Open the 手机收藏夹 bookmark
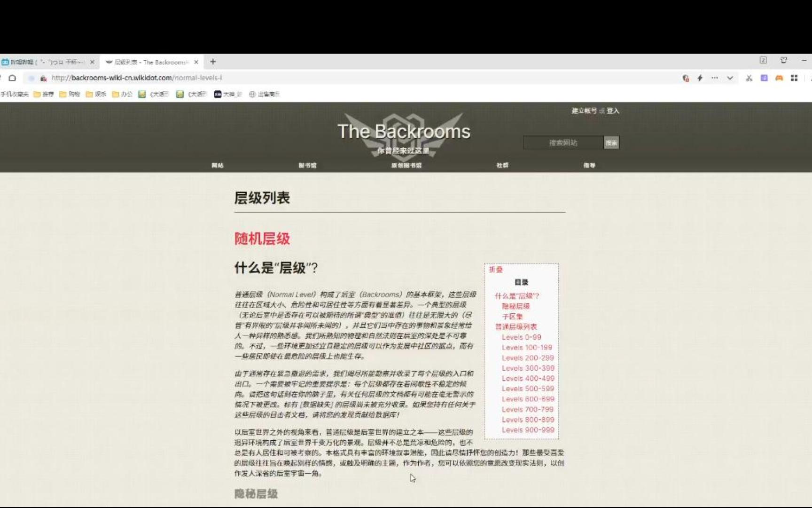Screen dimensions: 812x508 (x=14, y=94)
